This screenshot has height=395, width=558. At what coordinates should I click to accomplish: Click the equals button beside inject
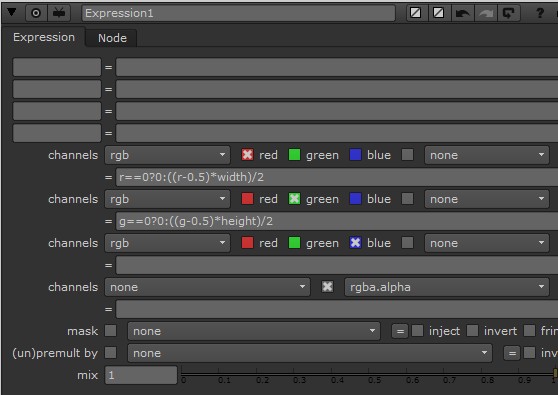(x=400, y=331)
